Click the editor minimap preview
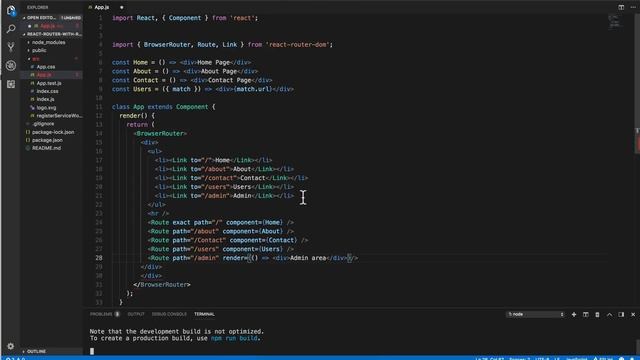Viewport: 640px width, 360px height. click(615, 21)
